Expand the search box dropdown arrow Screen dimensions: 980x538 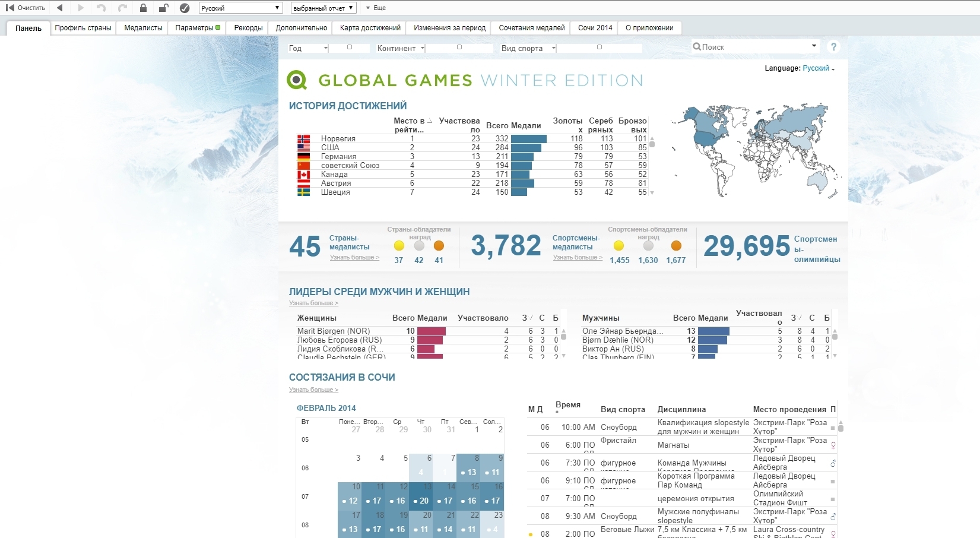click(814, 46)
